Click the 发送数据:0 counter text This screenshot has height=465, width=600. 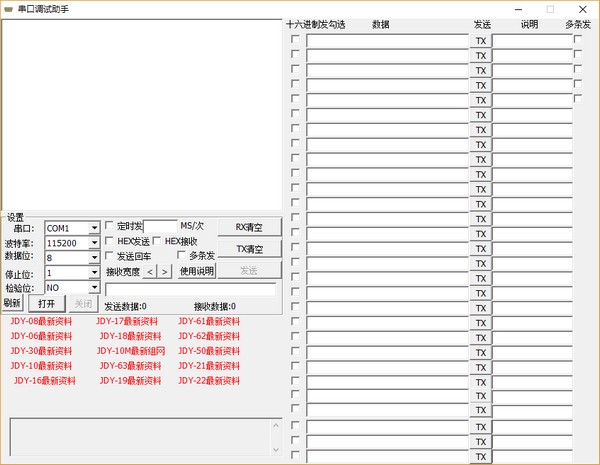126,306
